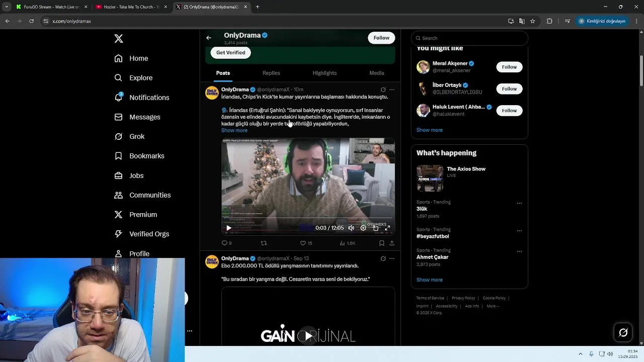Seek along the video progress bar
The width and height of the screenshot is (644, 362).
coord(308,218)
